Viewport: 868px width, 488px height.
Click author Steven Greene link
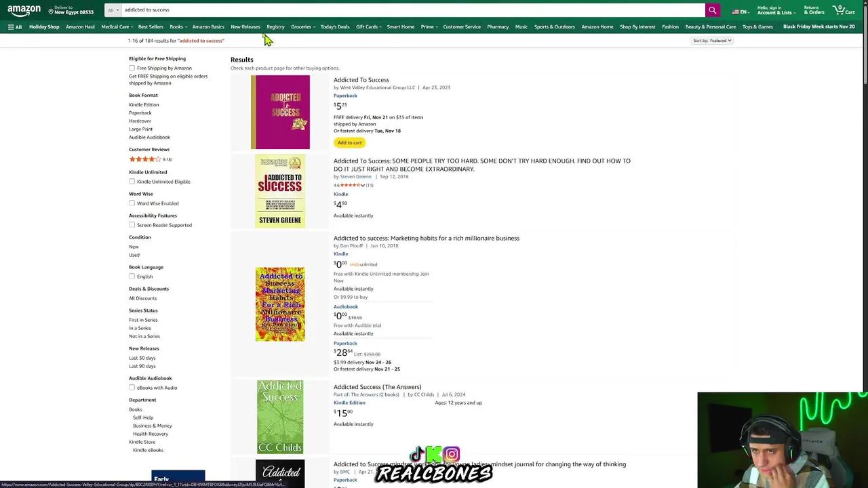[x=355, y=177]
